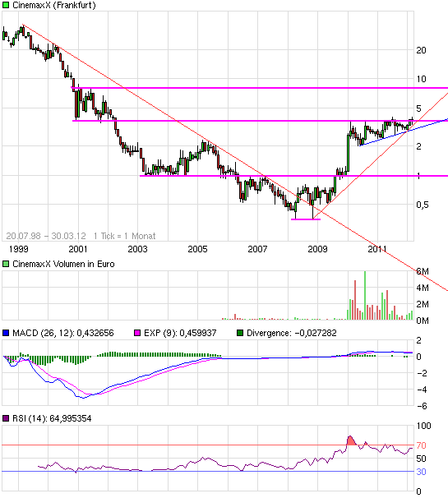Viewport: 448px width, 498px height.
Task: Click the price axis label 20
Action: 422,50
